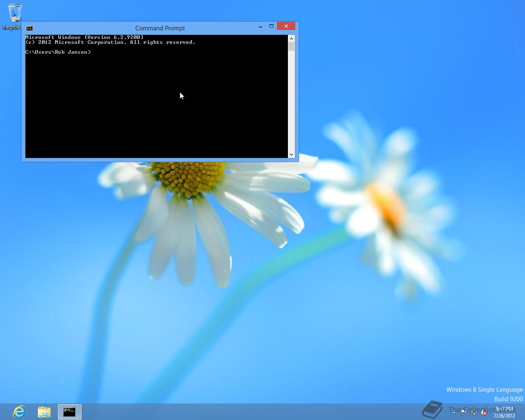Click the Command Prompt title text
525x420 pixels.
coord(160,28)
